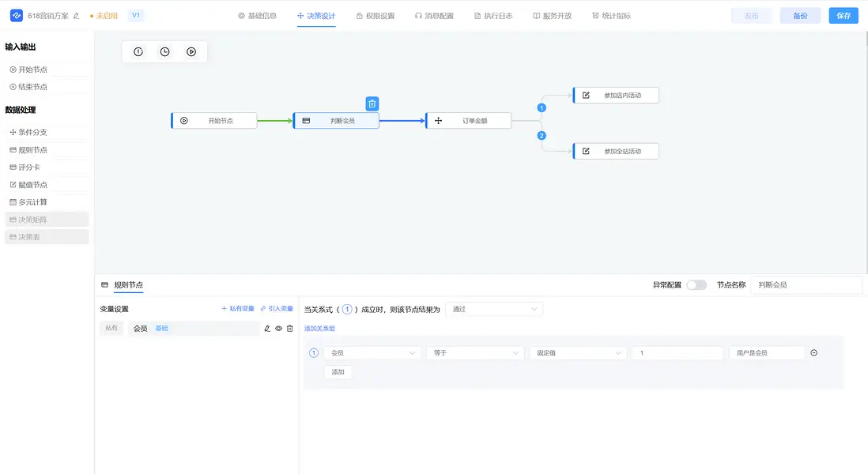The image size is (868, 474).
Task: Click the exclamation check icon in canvas toolbar
Action: pyautogui.click(x=138, y=52)
